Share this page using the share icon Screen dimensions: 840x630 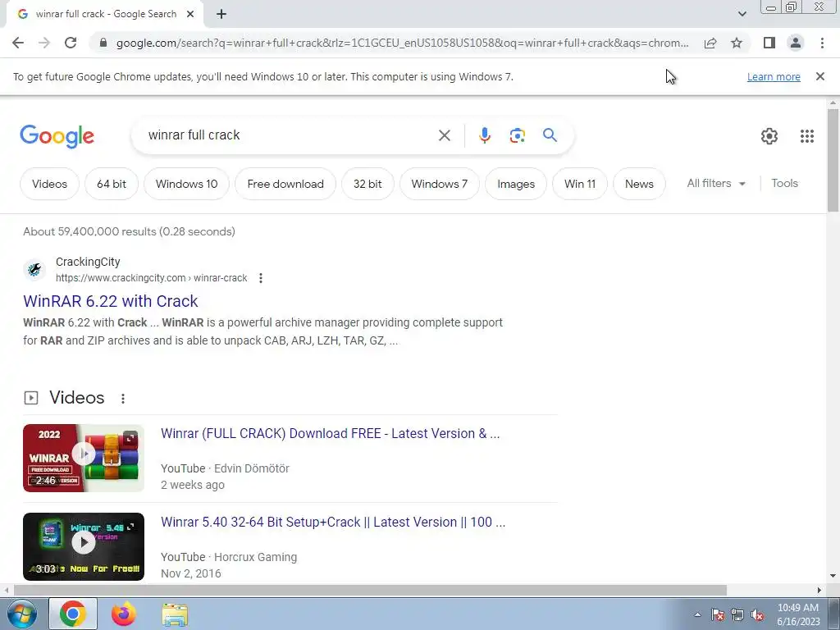pyautogui.click(x=710, y=43)
